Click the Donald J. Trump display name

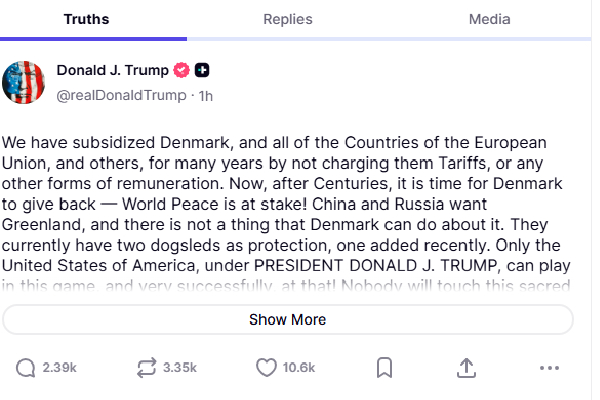[x=112, y=70]
